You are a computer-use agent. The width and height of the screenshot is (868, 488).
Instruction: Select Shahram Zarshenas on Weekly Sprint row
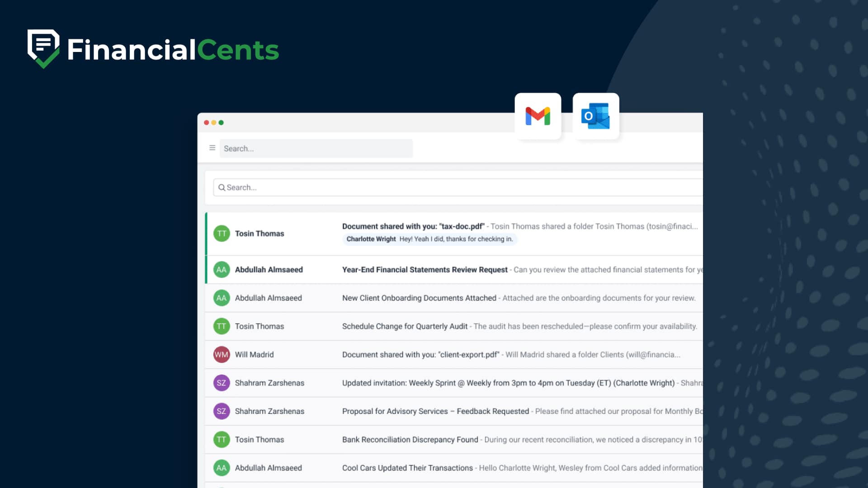[x=269, y=383]
